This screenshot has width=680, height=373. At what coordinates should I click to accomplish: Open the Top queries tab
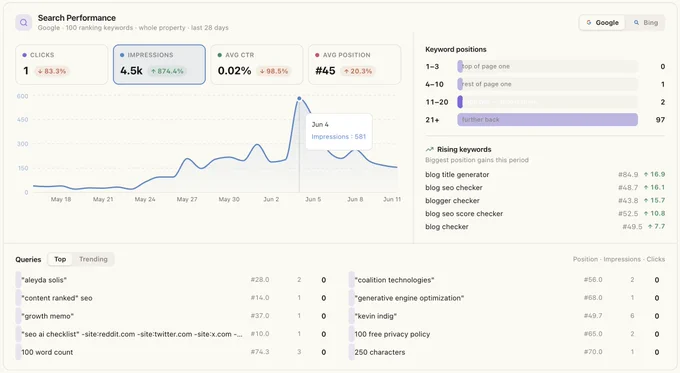point(60,259)
